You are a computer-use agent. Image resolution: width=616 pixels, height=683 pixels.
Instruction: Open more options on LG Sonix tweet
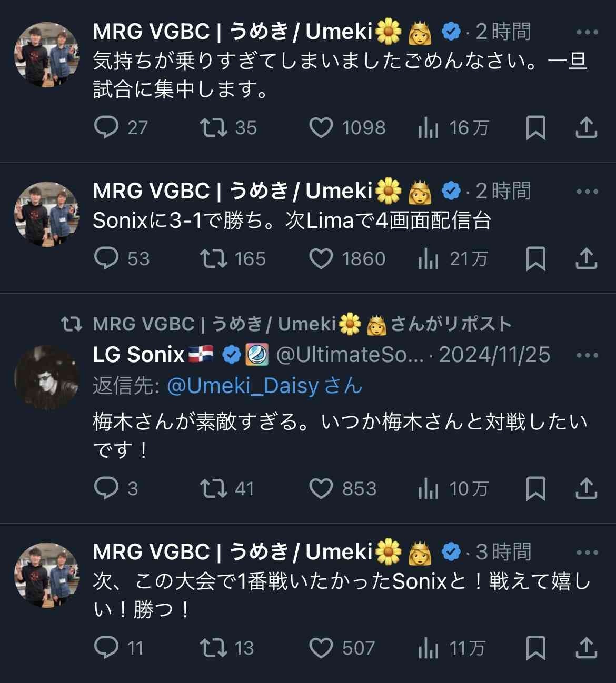coord(587,355)
